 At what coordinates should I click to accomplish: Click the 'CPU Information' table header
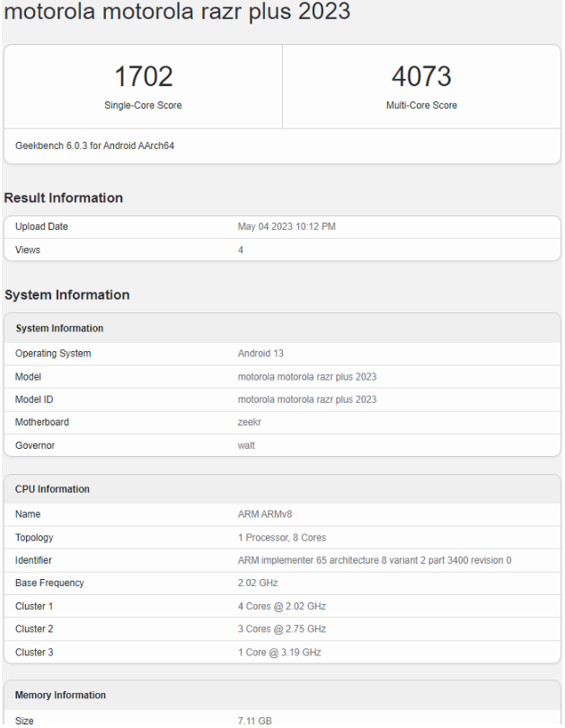(52, 489)
